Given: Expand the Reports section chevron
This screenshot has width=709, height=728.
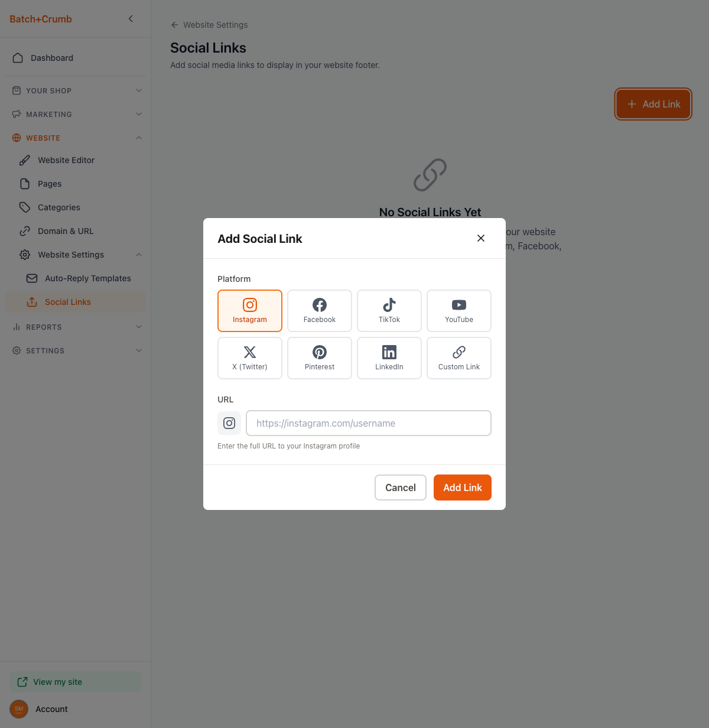Looking at the screenshot, I should (139, 327).
